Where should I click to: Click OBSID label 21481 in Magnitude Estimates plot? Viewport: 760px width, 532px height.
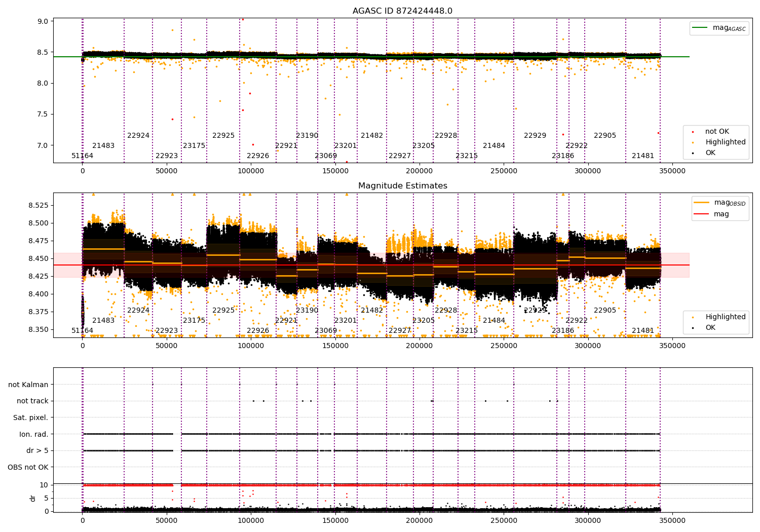click(x=643, y=331)
